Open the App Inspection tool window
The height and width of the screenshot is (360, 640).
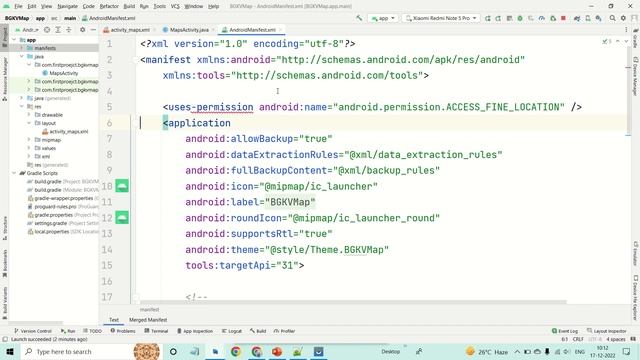click(195, 331)
